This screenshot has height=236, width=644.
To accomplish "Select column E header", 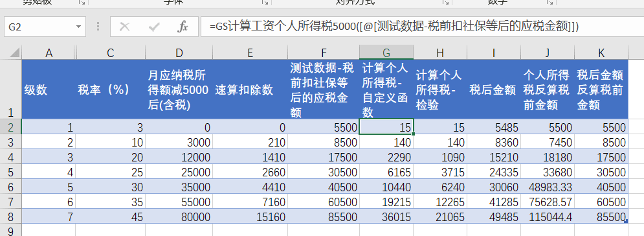I will (250, 53).
